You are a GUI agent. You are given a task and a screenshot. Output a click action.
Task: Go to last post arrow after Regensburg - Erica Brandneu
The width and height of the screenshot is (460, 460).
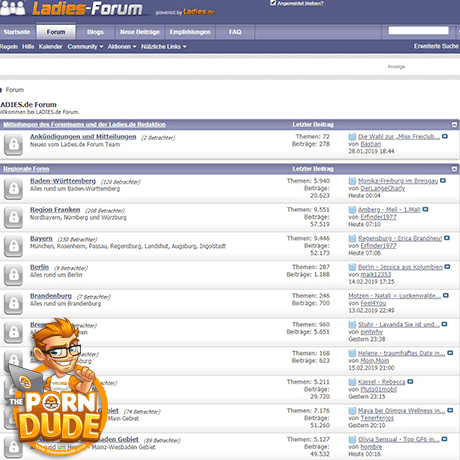pyautogui.click(x=447, y=238)
